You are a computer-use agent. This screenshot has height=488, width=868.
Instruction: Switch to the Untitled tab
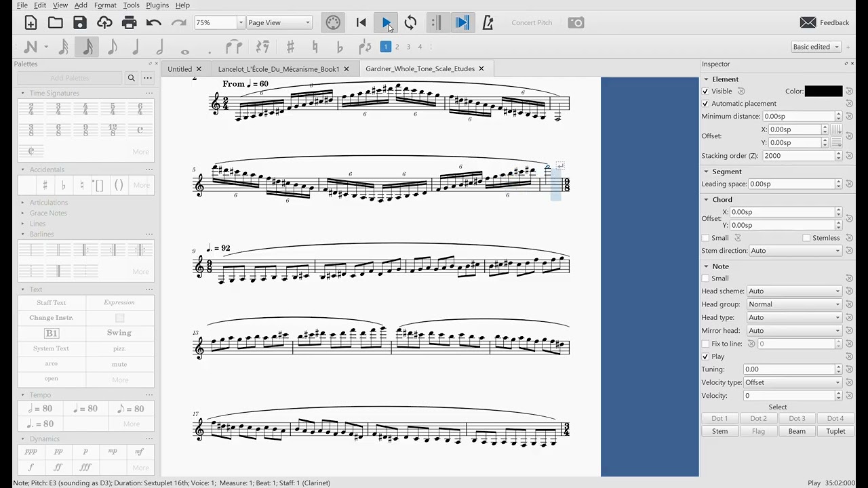[180, 68]
